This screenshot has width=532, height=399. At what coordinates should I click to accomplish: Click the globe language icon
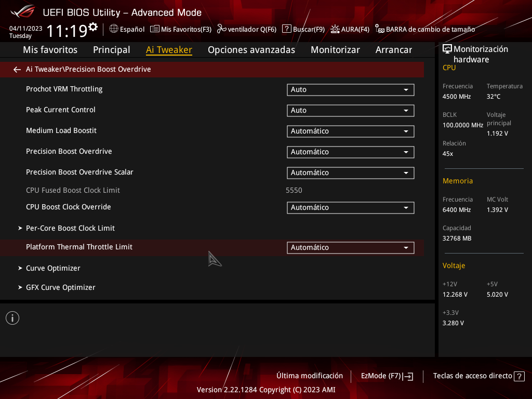pyautogui.click(x=114, y=29)
